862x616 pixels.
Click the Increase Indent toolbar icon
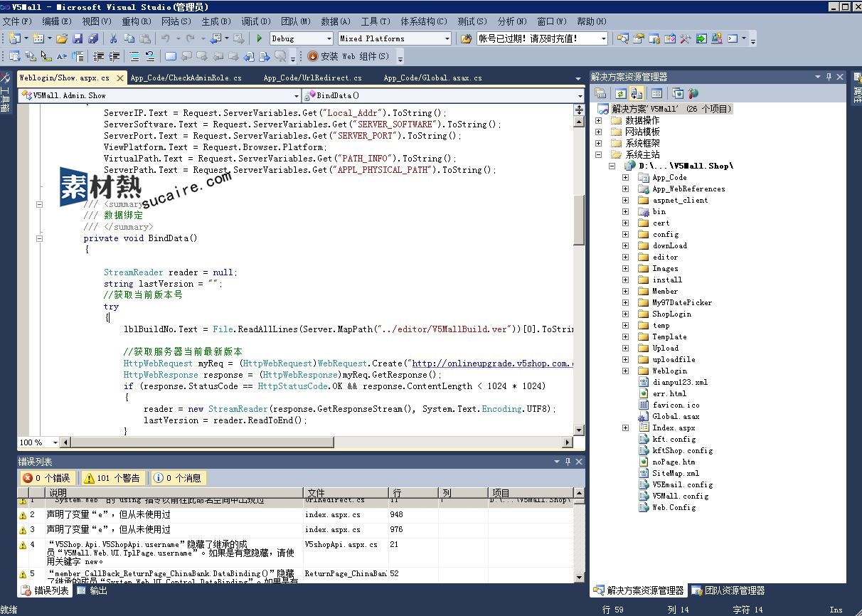[113, 56]
